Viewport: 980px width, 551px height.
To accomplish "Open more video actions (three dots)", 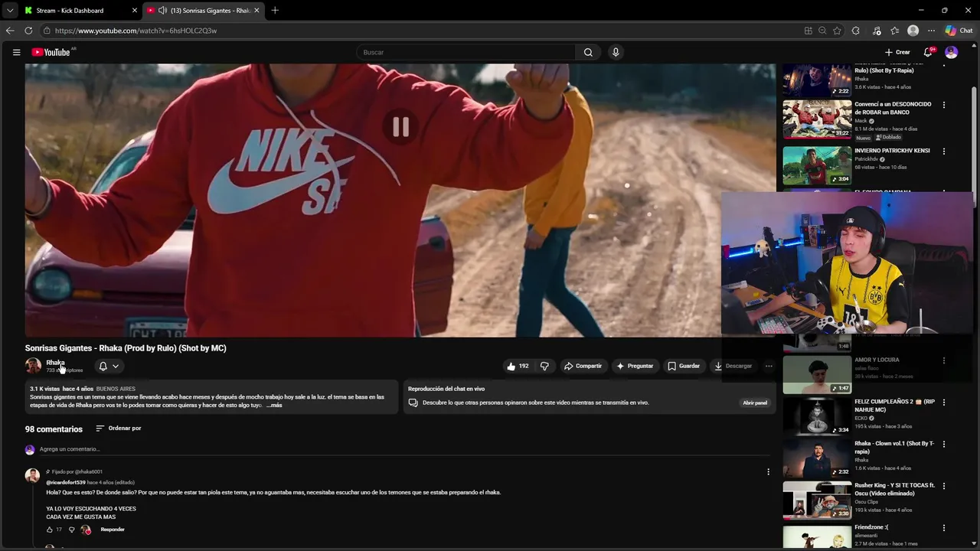I will coord(769,366).
